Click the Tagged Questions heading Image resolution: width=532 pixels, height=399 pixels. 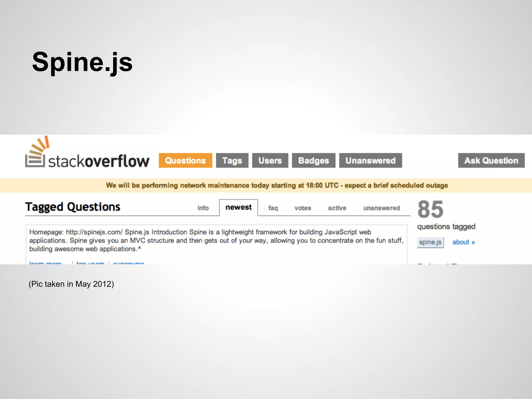(x=73, y=207)
